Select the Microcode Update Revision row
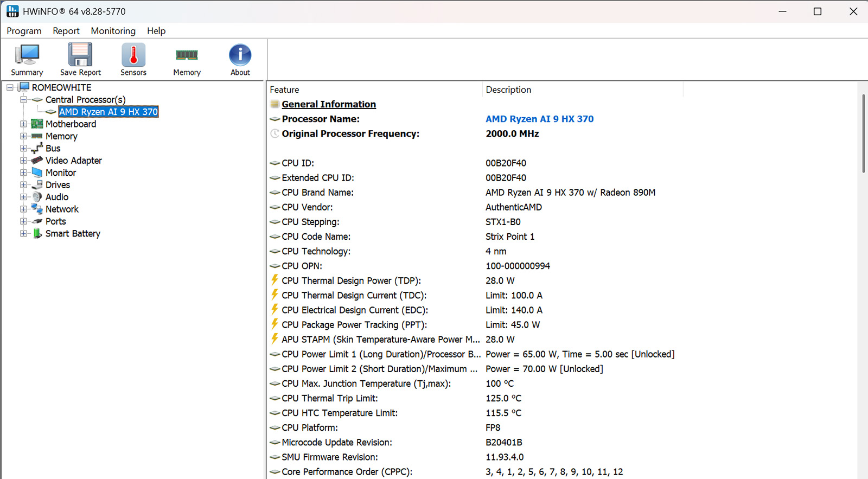Viewport: 868px width, 479px height. 562,442
